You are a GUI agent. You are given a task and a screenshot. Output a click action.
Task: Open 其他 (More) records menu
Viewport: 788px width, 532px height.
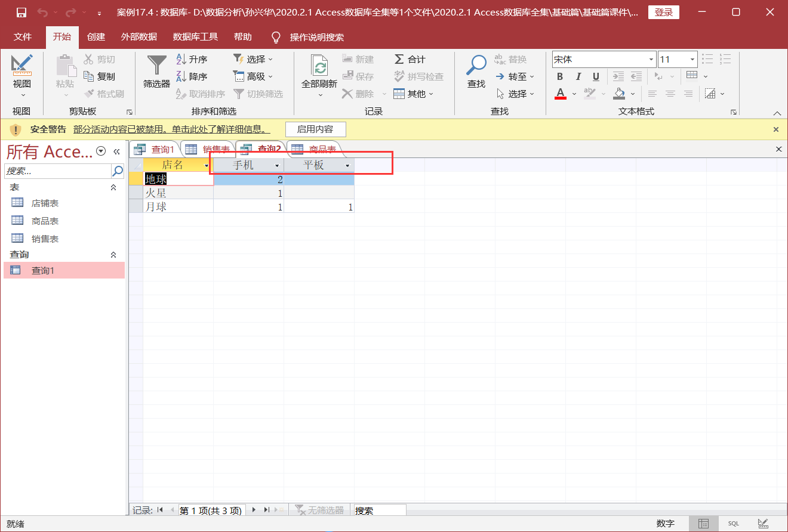tap(413, 94)
